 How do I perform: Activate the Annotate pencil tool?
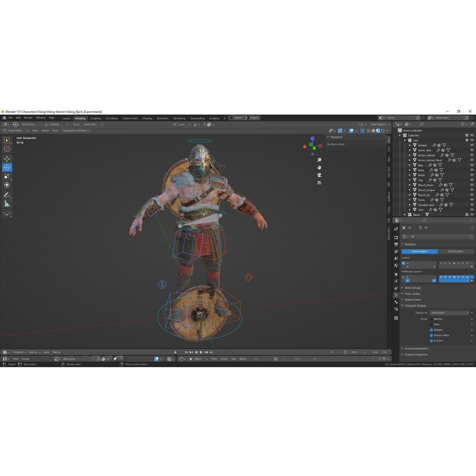pos(7,195)
